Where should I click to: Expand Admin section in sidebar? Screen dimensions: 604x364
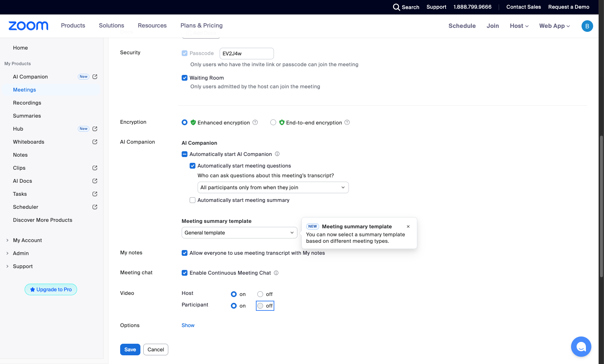coord(21,253)
